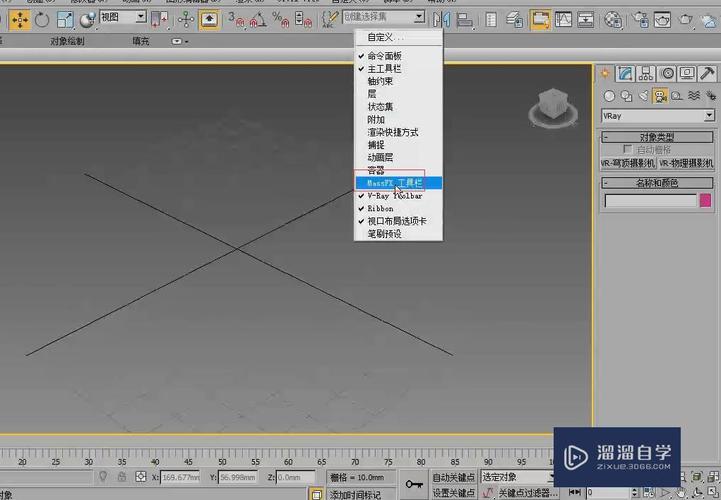Toggle the checked V-Ray Toolbar entry
721x500 pixels.
[x=398, y=195]
